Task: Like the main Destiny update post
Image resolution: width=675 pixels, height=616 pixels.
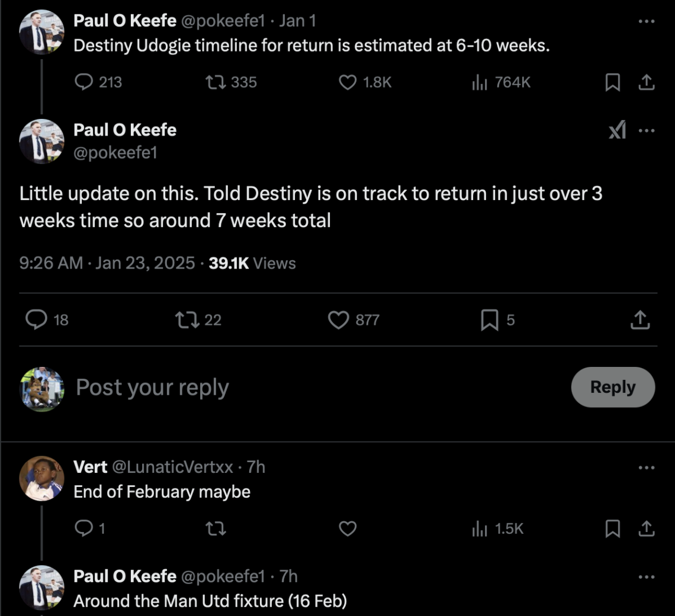Action: [338, 320]
